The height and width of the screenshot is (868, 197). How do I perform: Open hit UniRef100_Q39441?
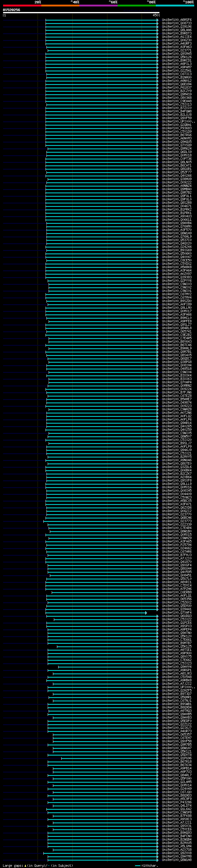(x=176, y=609)
